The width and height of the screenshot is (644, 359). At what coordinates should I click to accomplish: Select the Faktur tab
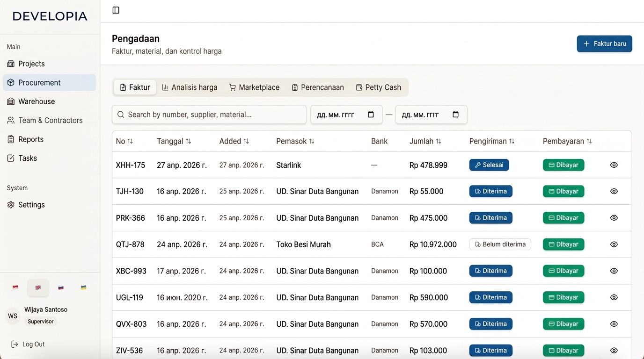coord(135,87)
